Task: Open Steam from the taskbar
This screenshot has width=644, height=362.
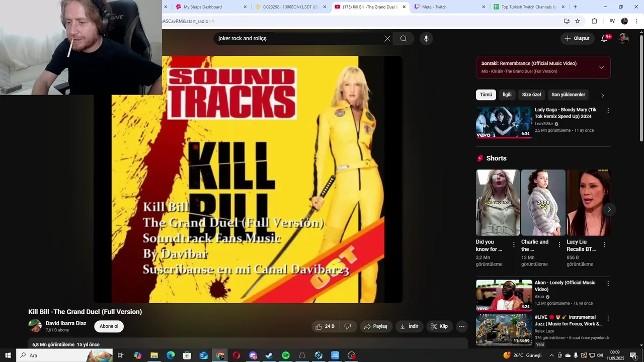Action: [269, 355]
